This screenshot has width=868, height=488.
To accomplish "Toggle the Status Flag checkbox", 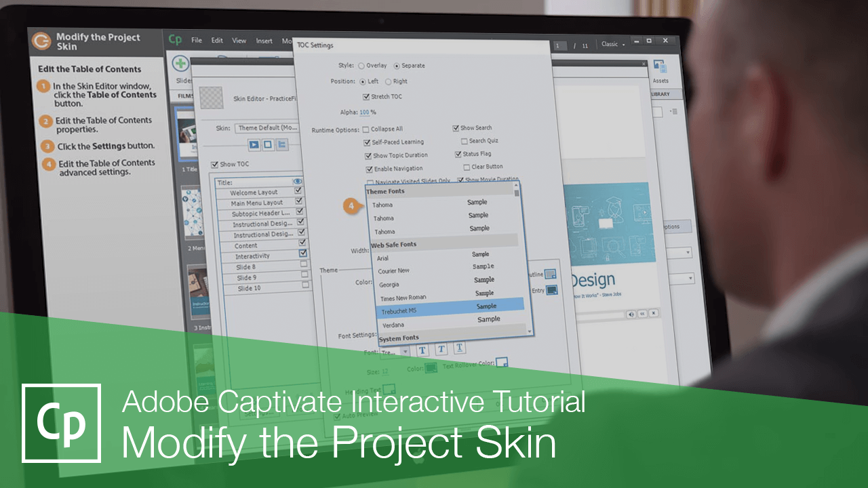I will (x=458, y=154).
